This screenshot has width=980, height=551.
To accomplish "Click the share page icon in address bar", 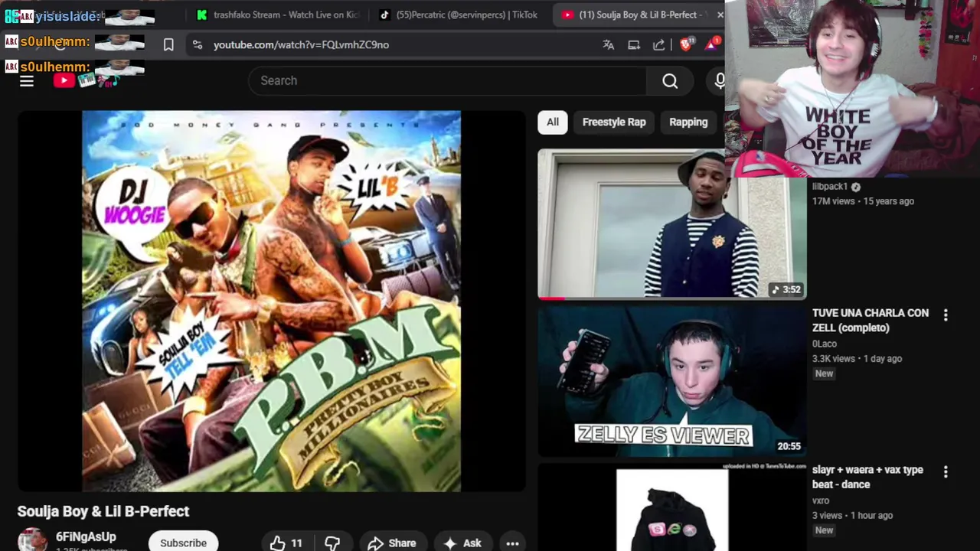I will pos(659,45).
